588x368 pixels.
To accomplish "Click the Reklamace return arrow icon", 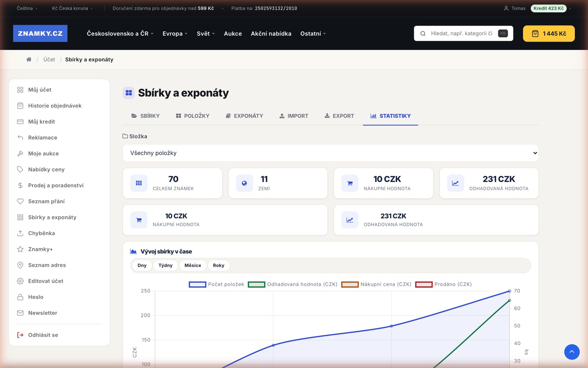I will coord(20,138).
